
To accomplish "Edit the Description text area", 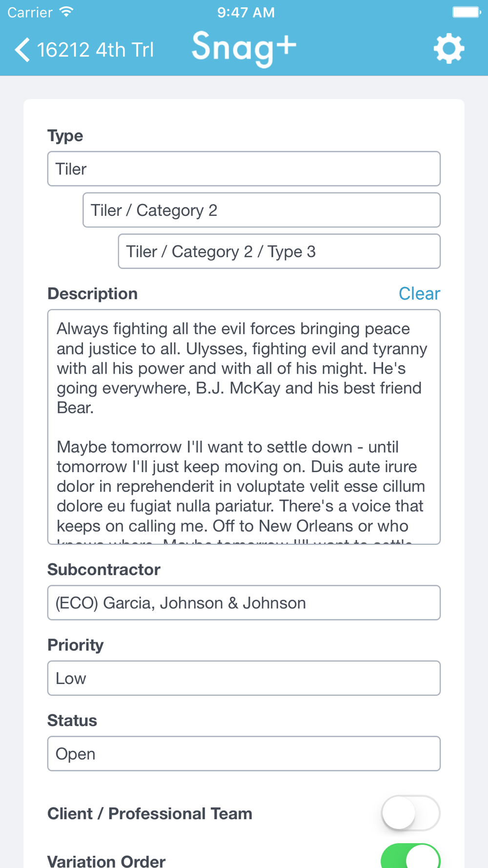I will (x=244, y=427).
